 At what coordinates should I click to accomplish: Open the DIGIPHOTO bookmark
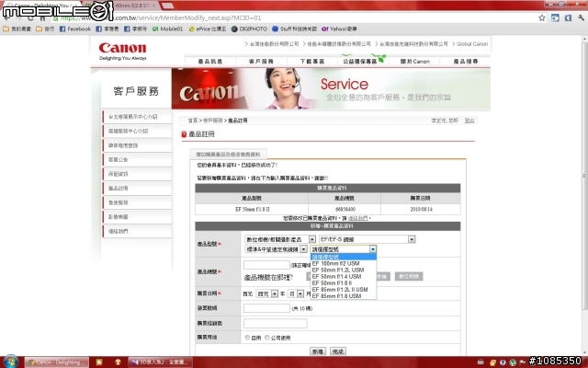[249, 29]
